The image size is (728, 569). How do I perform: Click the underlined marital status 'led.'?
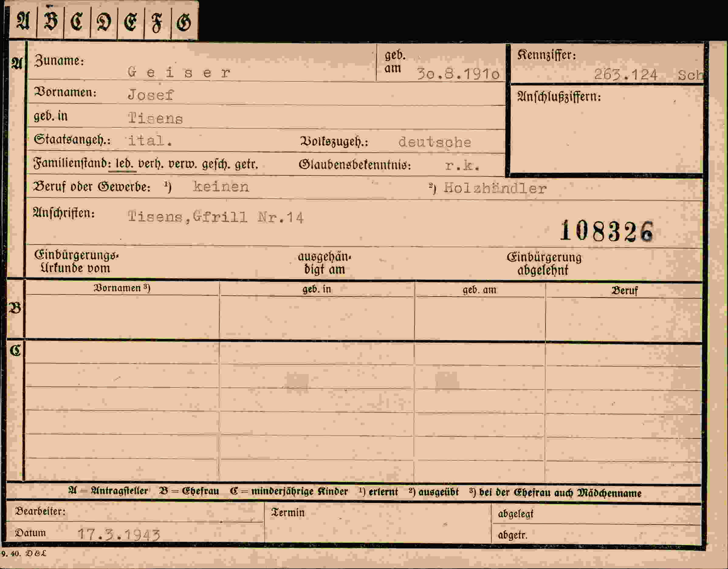coord(124,164)
